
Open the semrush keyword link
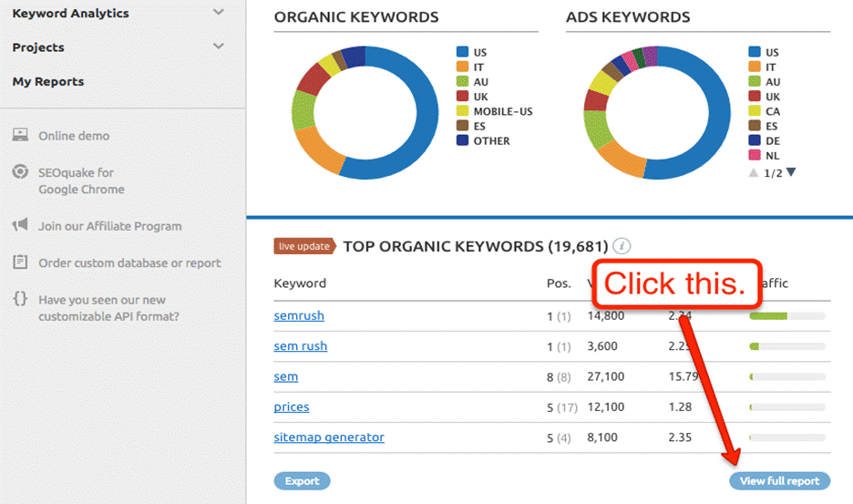coord(299,315)
